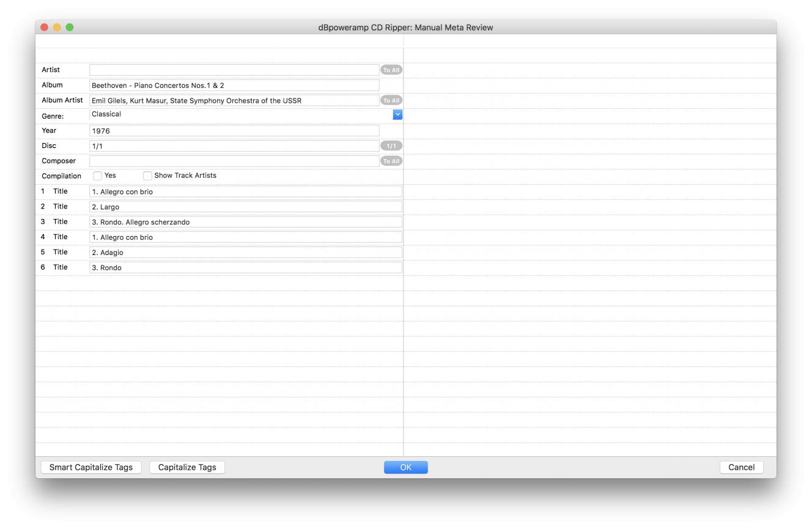Click Smart Capitalize Tags button
This screenshot has width=812, height=529.
pyautogui.click(x=91, y=467)
